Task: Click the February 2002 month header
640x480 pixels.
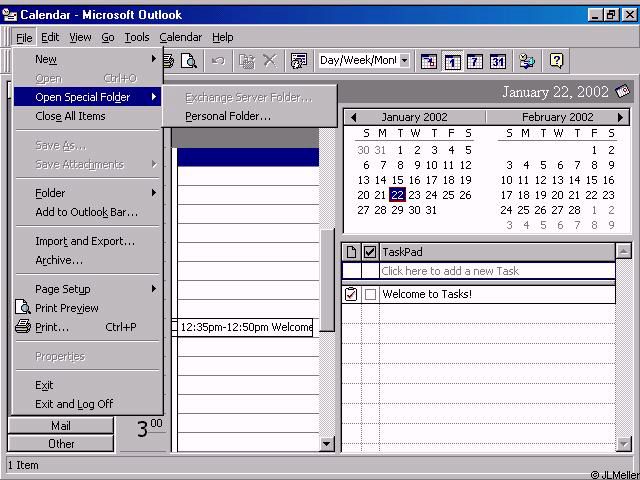Action: tap(558, 118)
